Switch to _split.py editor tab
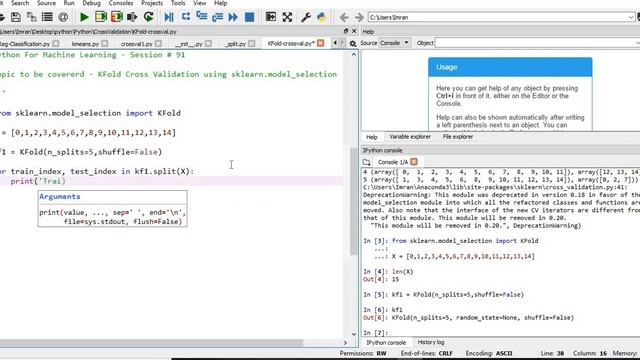 pyautogui.click(x=236, y=44)
